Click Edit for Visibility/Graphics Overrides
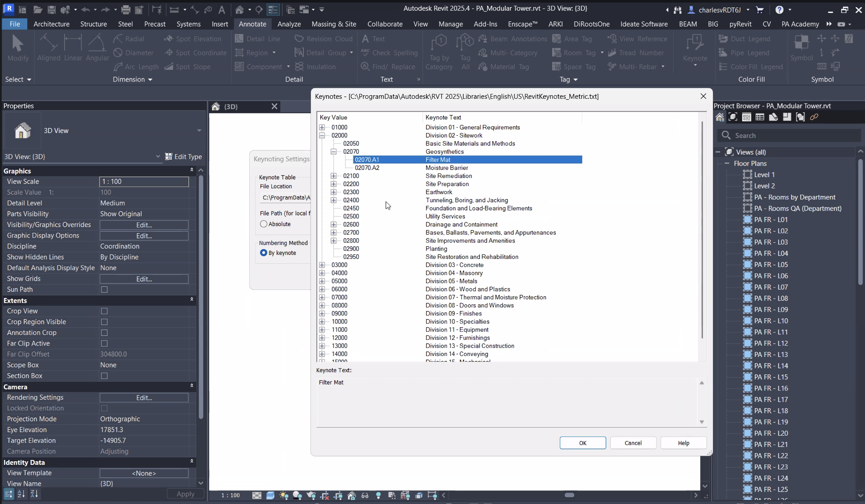 coord(144,225)
